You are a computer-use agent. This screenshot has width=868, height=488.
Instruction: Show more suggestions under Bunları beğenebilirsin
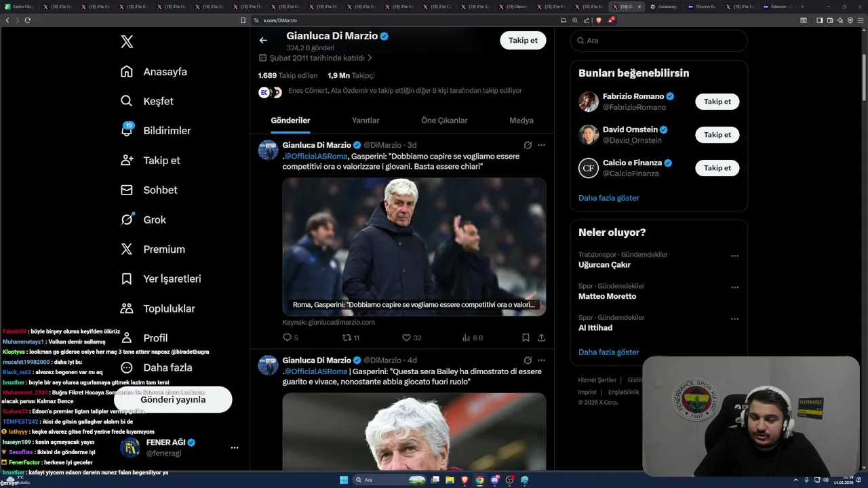point(608,198)
